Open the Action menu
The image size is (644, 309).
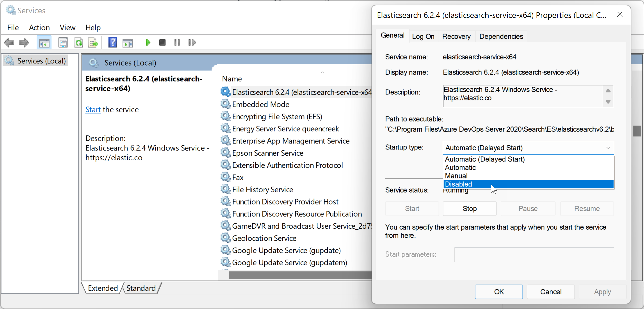click(x=39, y=27)
